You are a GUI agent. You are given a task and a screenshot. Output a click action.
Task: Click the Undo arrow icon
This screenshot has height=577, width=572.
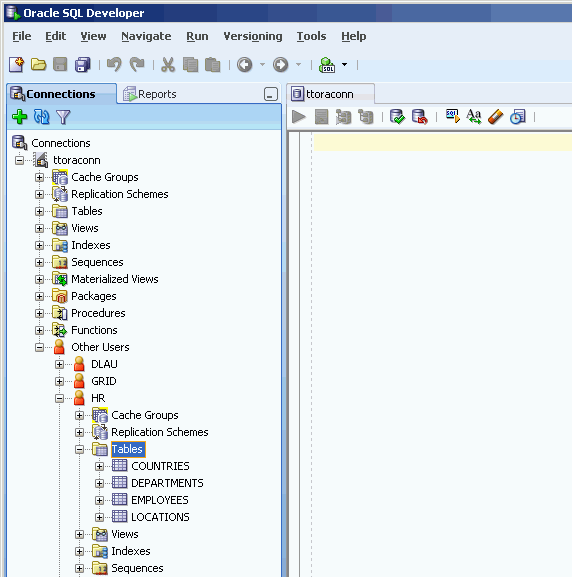(x=114, y=64)
